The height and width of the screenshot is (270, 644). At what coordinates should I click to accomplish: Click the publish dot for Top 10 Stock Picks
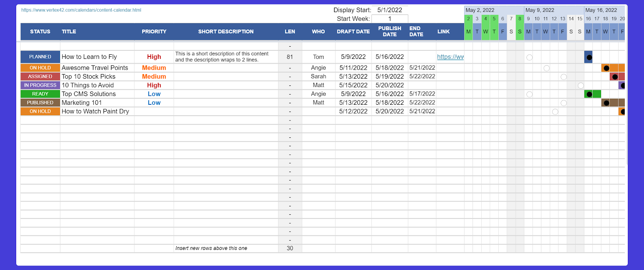coord(615,77)
